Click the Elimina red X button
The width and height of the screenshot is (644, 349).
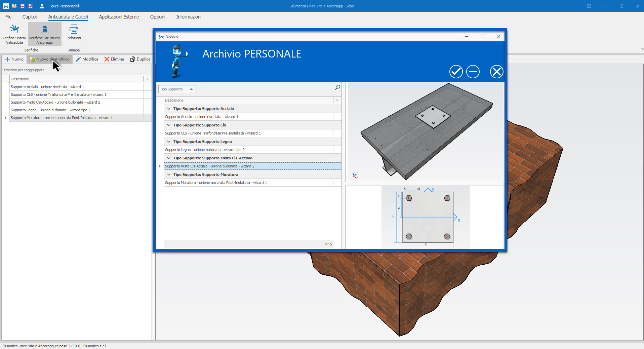click(114, 59)
